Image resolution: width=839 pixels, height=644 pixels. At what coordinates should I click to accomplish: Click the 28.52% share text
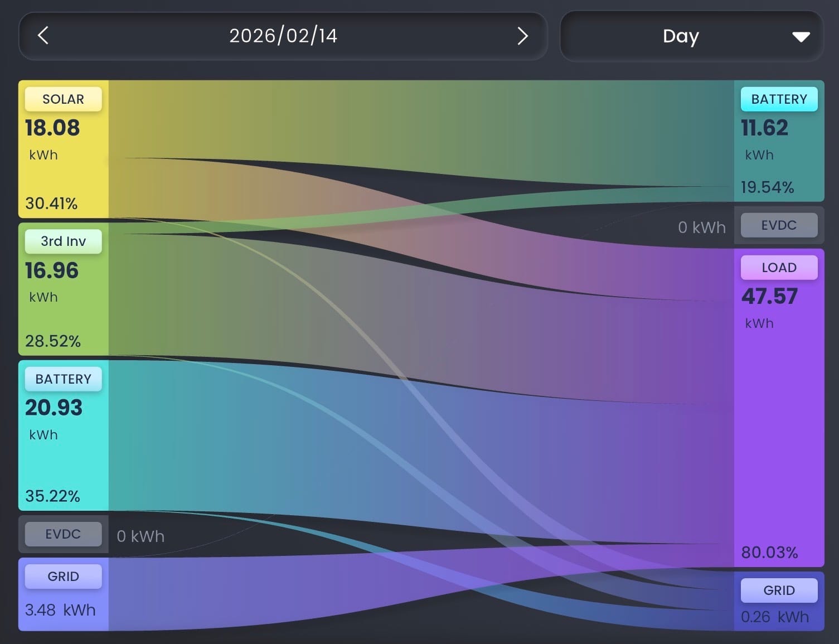(53, 341)
